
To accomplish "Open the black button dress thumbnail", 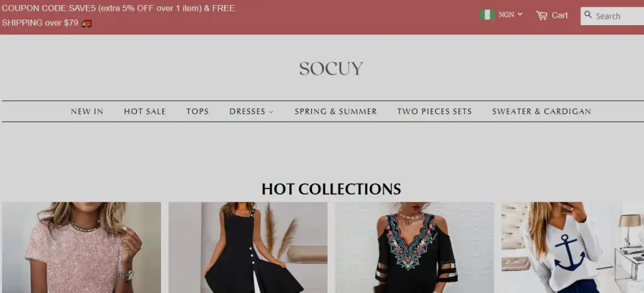I will (x=248, y=248).
